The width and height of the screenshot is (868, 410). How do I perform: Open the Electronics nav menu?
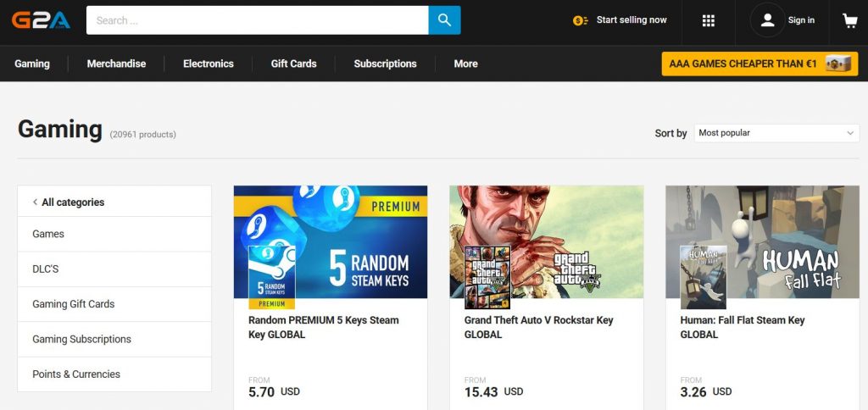point(209,64)
